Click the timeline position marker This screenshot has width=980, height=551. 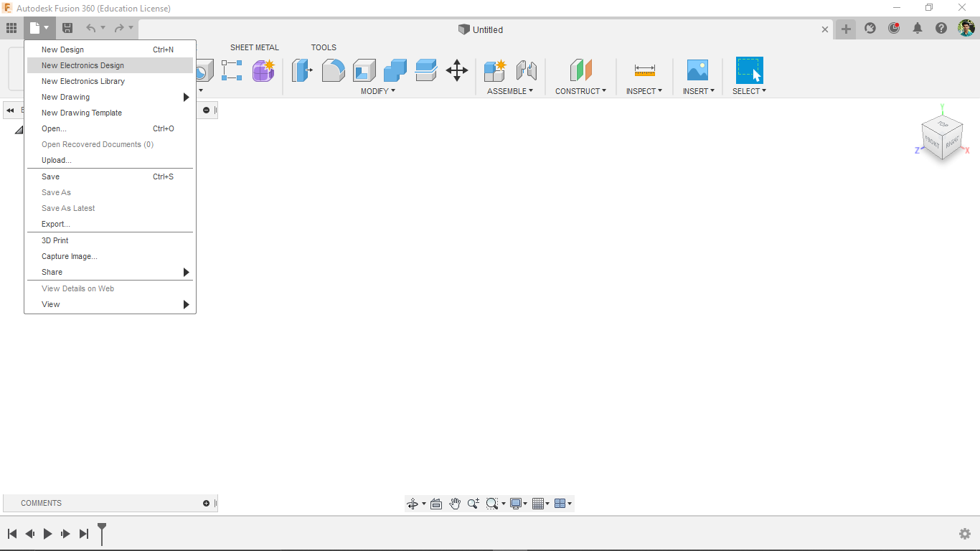(102, 534)
